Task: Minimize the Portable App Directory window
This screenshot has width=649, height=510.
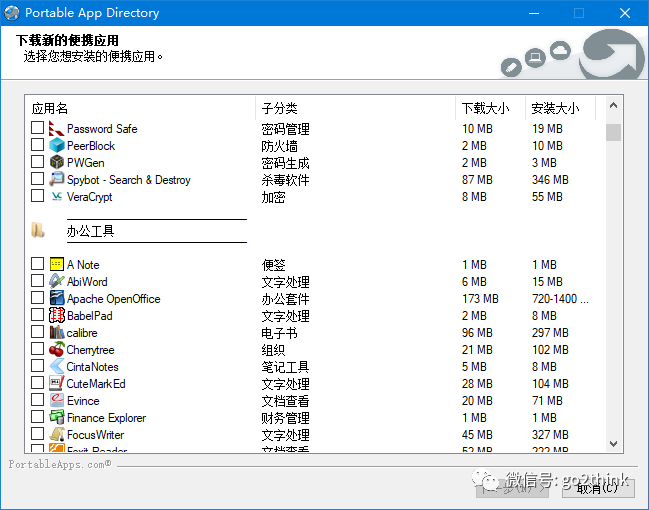Action: point(534,13)
